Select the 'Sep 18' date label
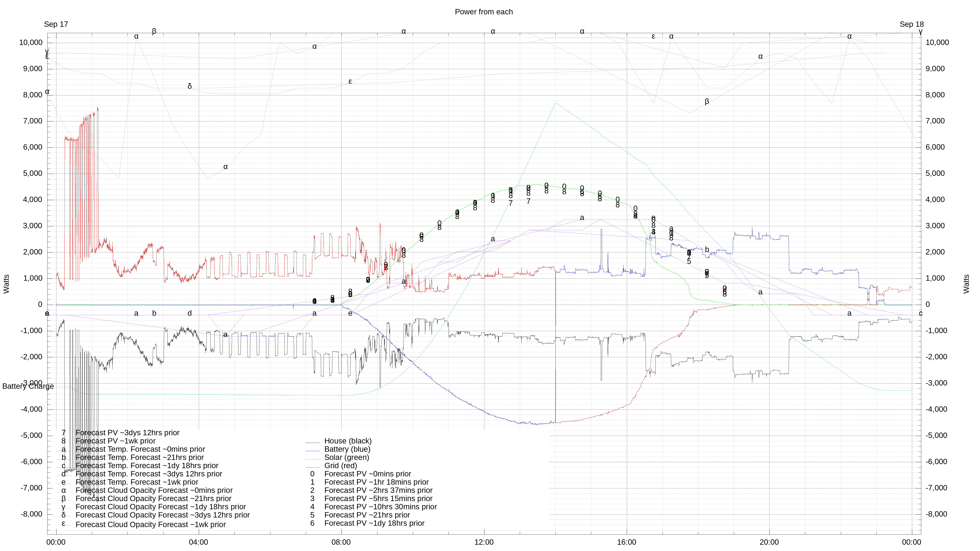Image resolution: width=980 pixels, height=551 pixels. pos(911,24)
